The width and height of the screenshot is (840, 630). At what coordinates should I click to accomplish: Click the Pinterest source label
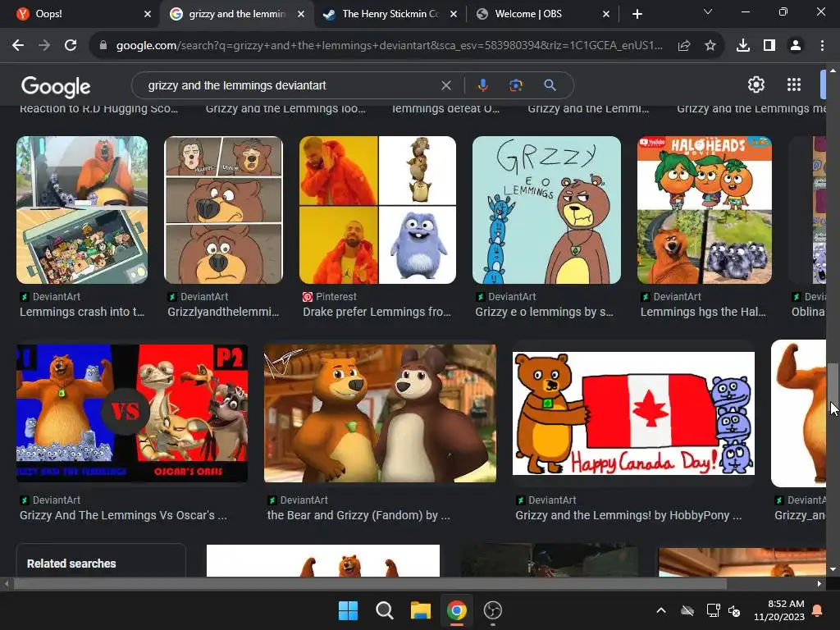(336, 297)
